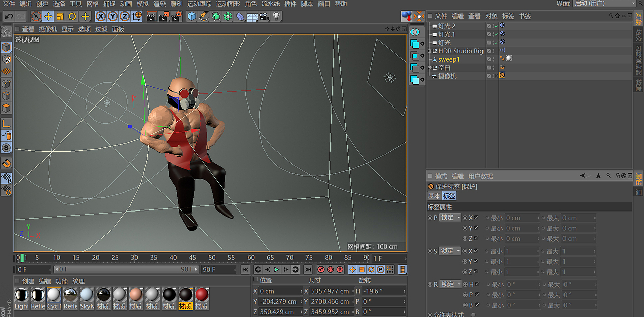Uncheck rotation H lock checkbox
Image resolution: width=644 pixels, height=317 pixels.
click(477, 284)
